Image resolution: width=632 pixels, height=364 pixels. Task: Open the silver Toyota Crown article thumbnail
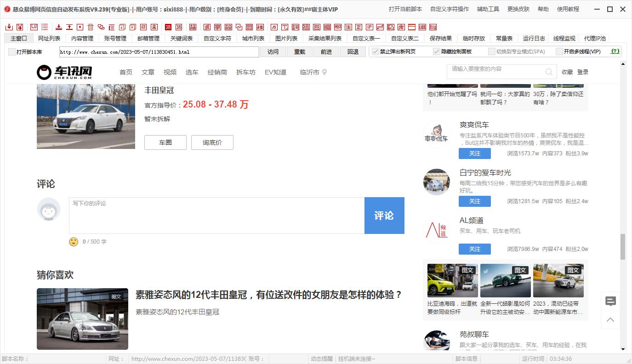point(82,319)
